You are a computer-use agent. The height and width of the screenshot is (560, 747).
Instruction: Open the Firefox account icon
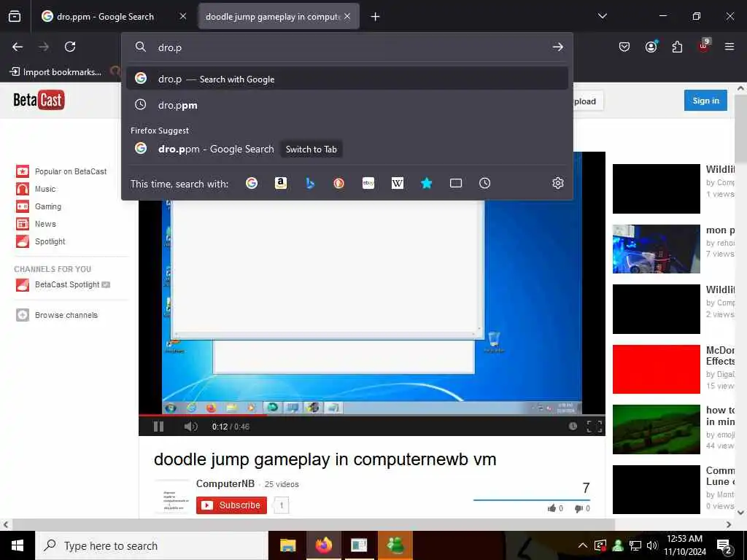pyautogui.click(x=651, y=47)
